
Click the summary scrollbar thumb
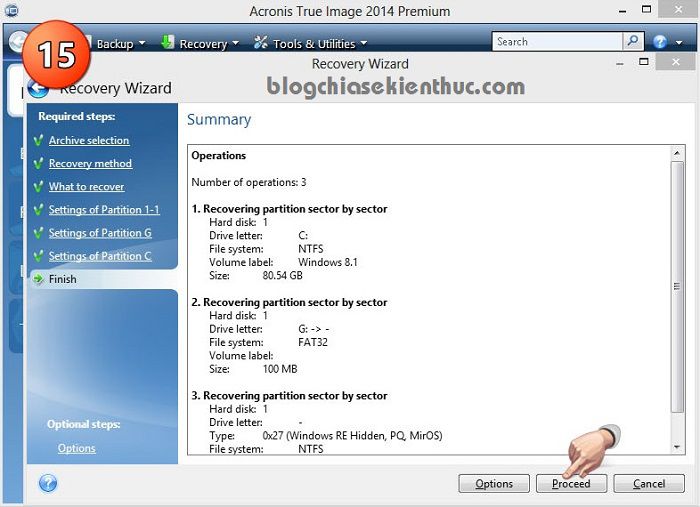[x=677, y=287]
